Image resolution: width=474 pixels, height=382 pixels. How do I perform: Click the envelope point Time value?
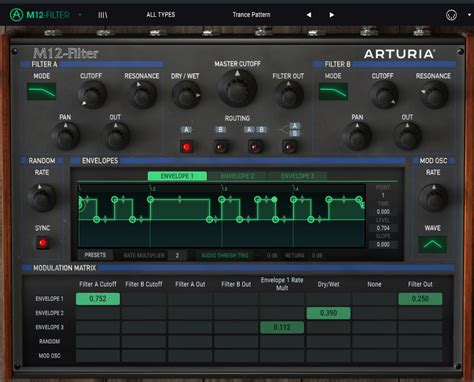383,212
